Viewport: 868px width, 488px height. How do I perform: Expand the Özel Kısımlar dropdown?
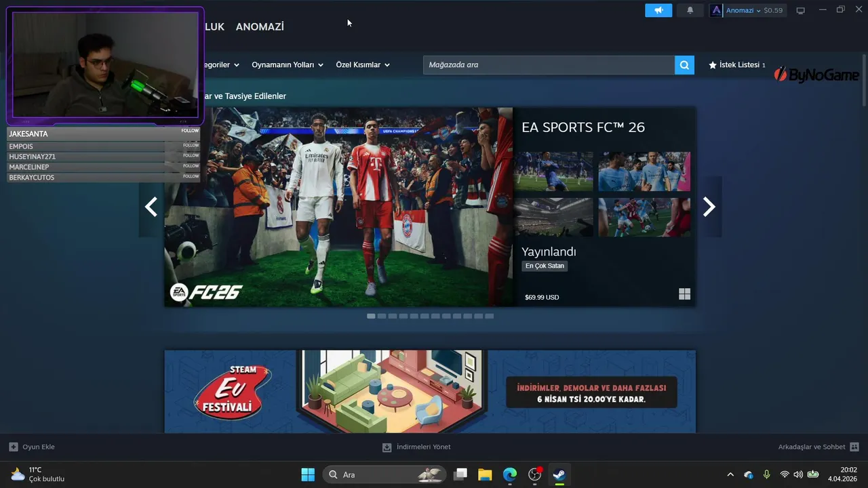click(x=363, y=65)
